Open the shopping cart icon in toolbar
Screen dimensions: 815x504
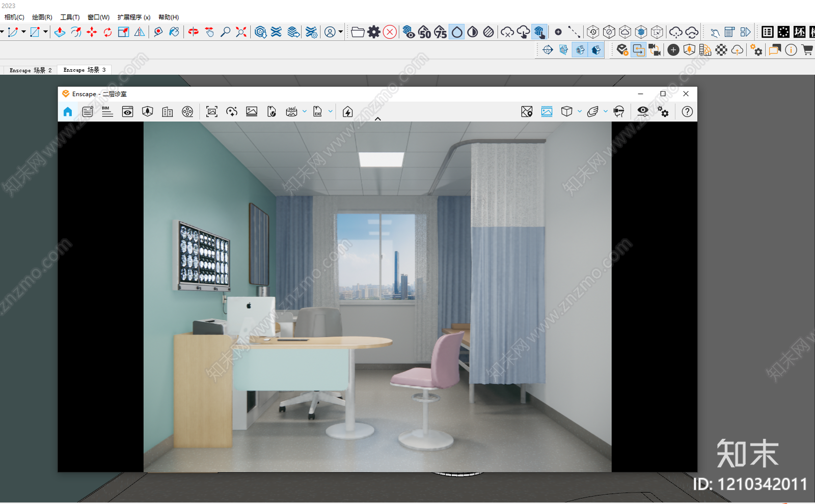pos(807,50)
